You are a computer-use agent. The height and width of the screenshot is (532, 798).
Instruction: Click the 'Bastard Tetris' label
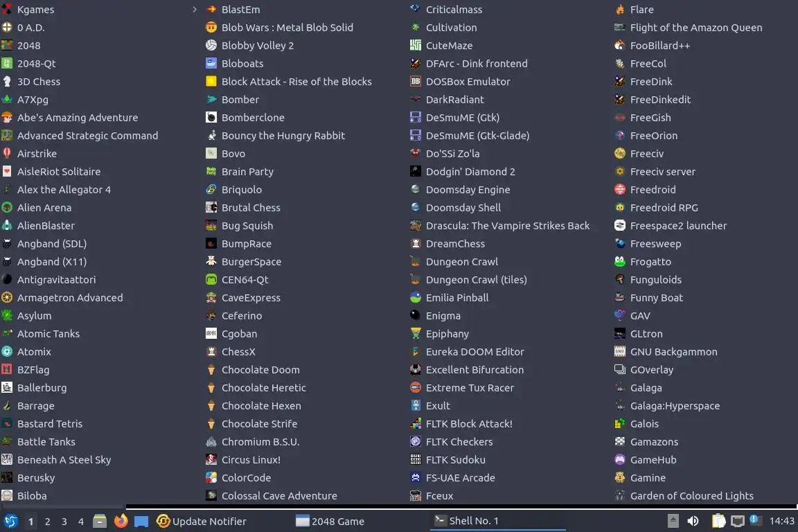click(x=50, y=423)
